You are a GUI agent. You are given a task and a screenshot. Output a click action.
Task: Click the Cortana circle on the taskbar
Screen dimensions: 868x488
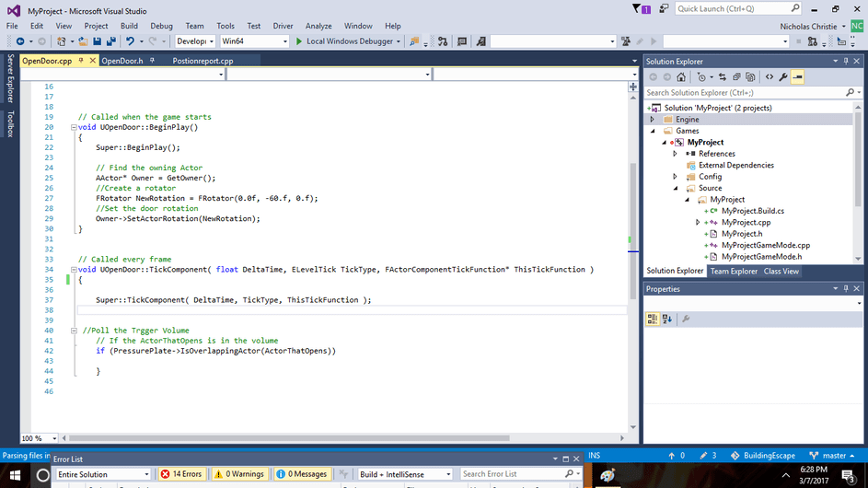pyautogui.click(x=42, y=475)
